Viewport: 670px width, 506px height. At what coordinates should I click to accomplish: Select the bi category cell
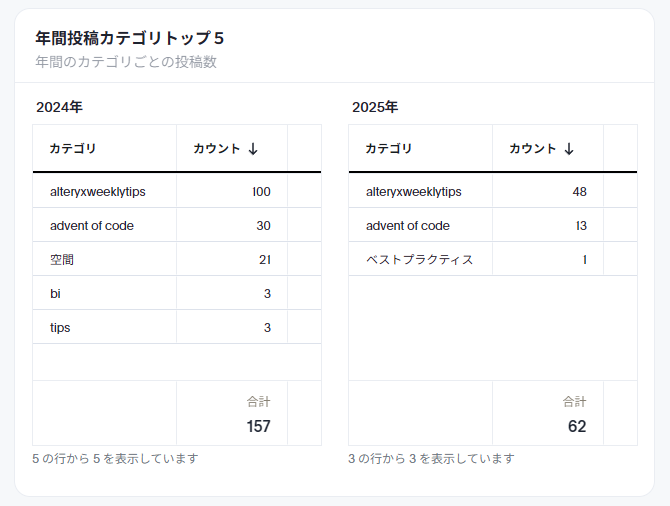(55, 293)
